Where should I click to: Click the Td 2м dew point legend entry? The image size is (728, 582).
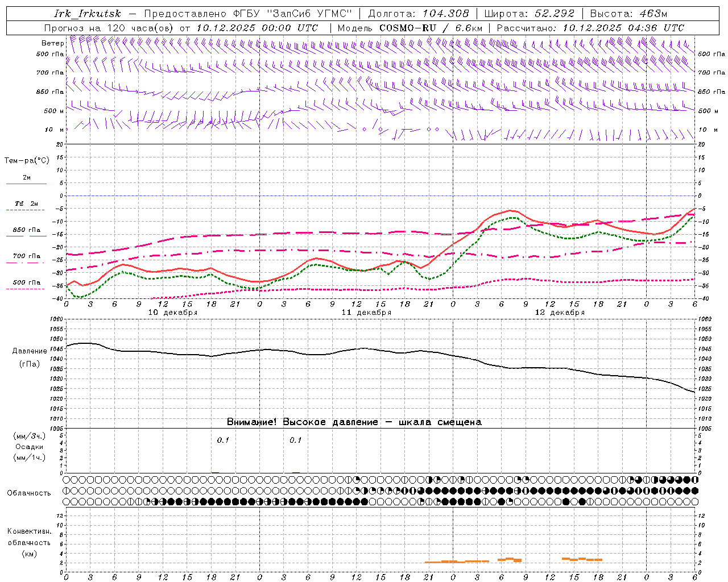coord(27,203)
